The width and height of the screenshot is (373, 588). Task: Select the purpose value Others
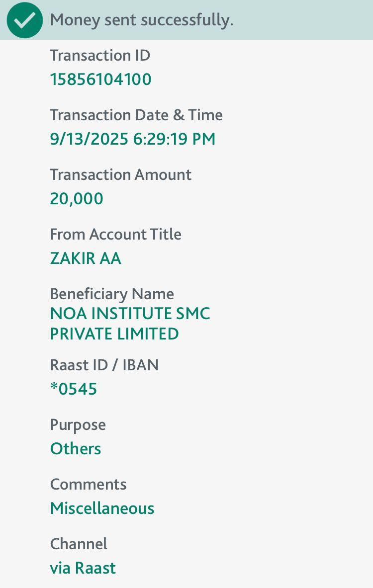[x=76, y=449]
